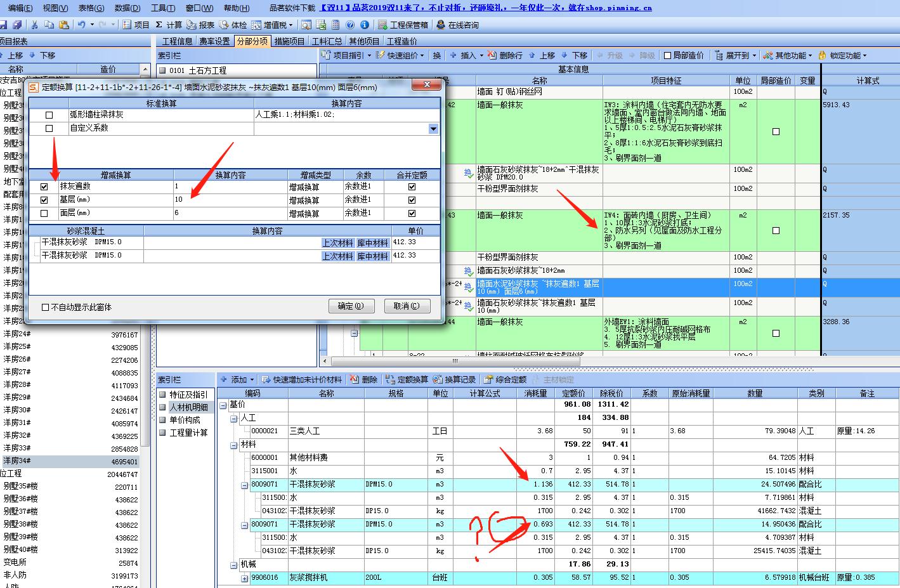Click 取消(C) in the 定额换算 dialog
The height and width of the screenshot is (588, 900).
407,306
